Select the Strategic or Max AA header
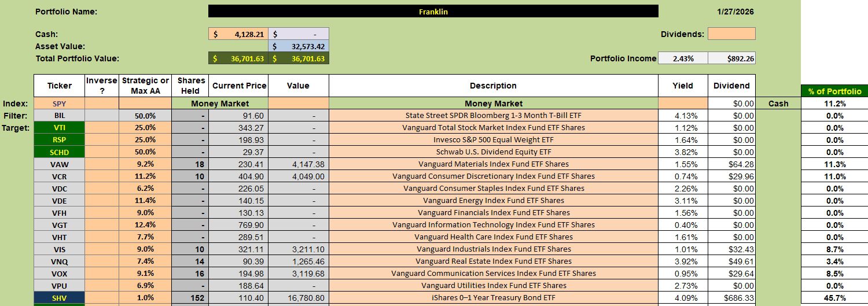This screenshot has height=306, width=868. tap(145, 86)
